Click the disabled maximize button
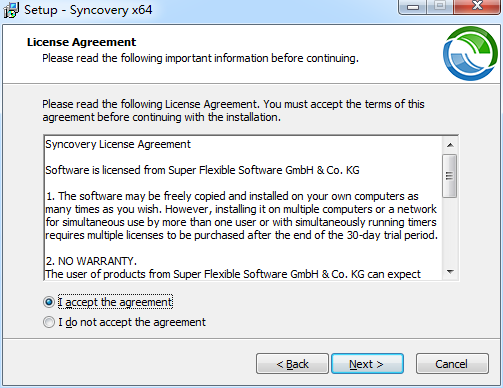Viewport: 503px width, 388px height. pyautogui.click(x=440, y=7)
